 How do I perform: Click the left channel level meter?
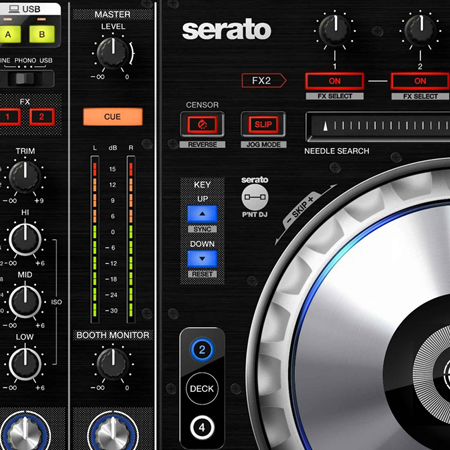pyautogui.click(x=95, y=239)
